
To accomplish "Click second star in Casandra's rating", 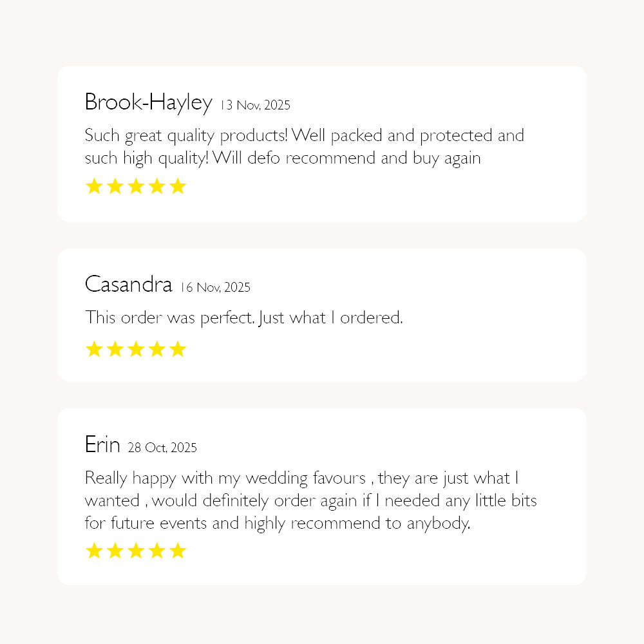I will pyautogui.click(x=115, y=350).
